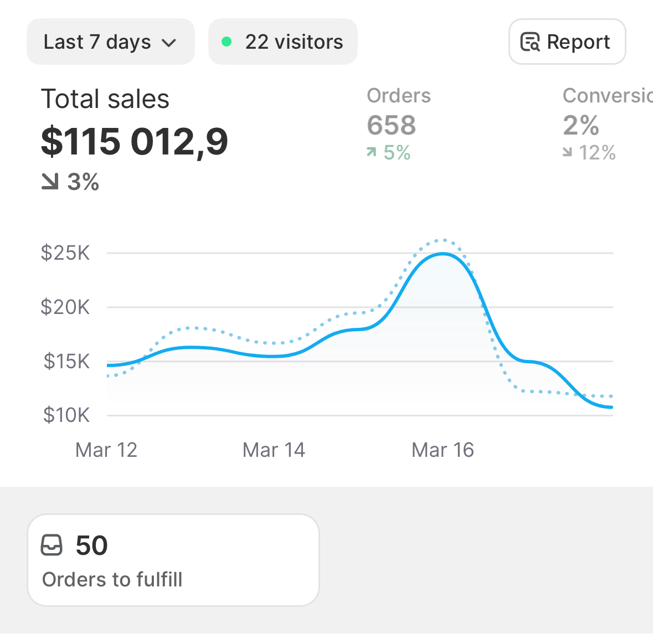Open the Last 7 days date range
This screenshot has height=644, width=653.
110,42
